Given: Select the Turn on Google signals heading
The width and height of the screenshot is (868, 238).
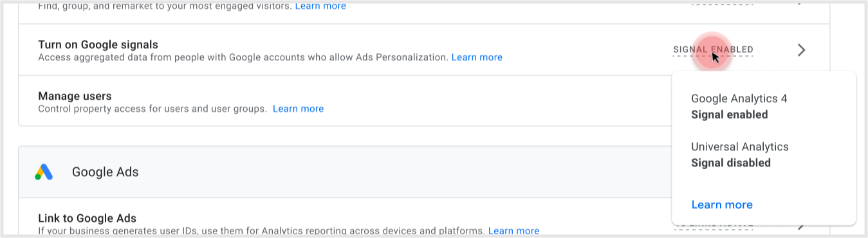Looking at the screenshot, I should pyautogui.click(x=98, y=44).
